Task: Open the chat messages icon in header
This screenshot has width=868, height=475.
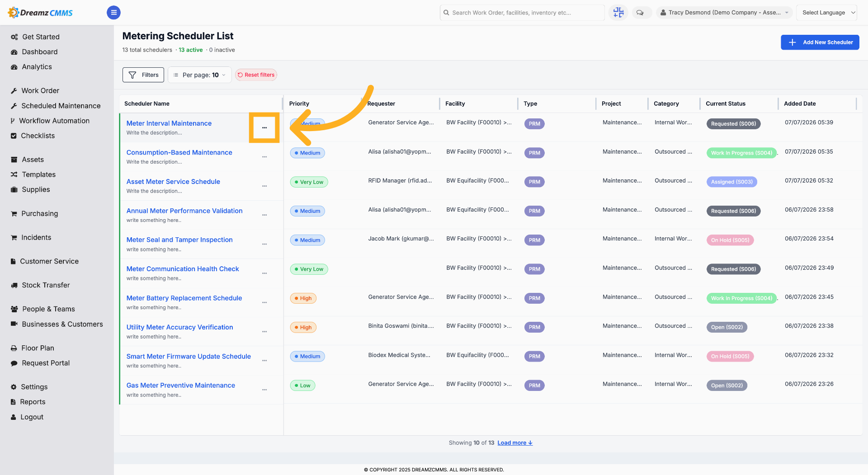Action: coord(640,13)
